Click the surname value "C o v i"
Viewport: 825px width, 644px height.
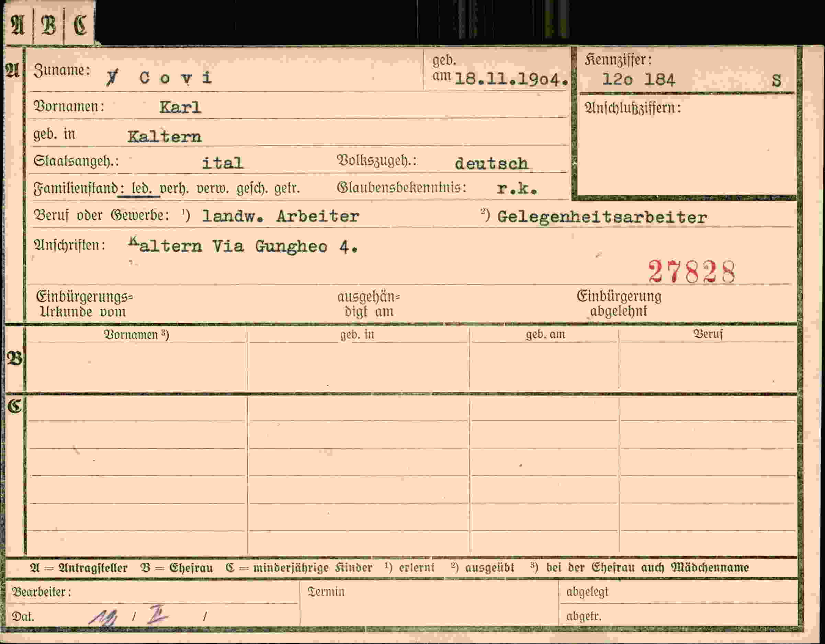tap(176, 78)
